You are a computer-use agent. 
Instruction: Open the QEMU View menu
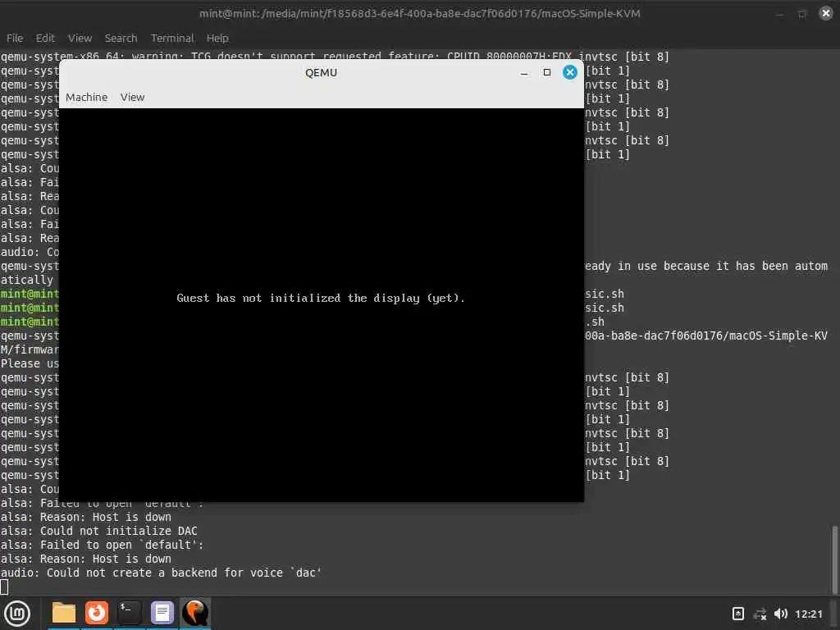pos(132,97)
